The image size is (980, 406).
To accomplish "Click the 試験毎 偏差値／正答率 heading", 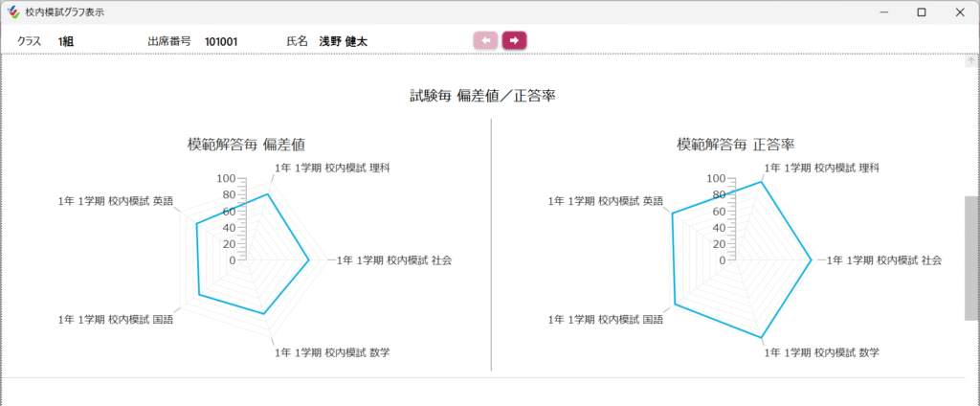I will (x=483, y=96).
